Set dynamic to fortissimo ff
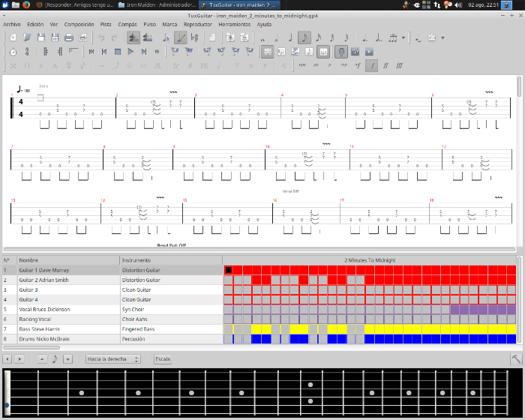The height and width of the screenshot is (420, 525). click(x=385, y=65)
